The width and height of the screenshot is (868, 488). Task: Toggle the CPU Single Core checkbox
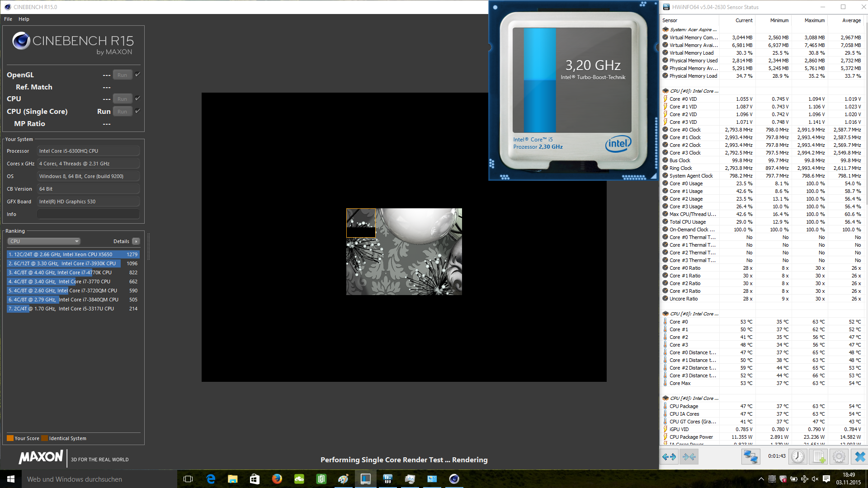click(138, 111)
